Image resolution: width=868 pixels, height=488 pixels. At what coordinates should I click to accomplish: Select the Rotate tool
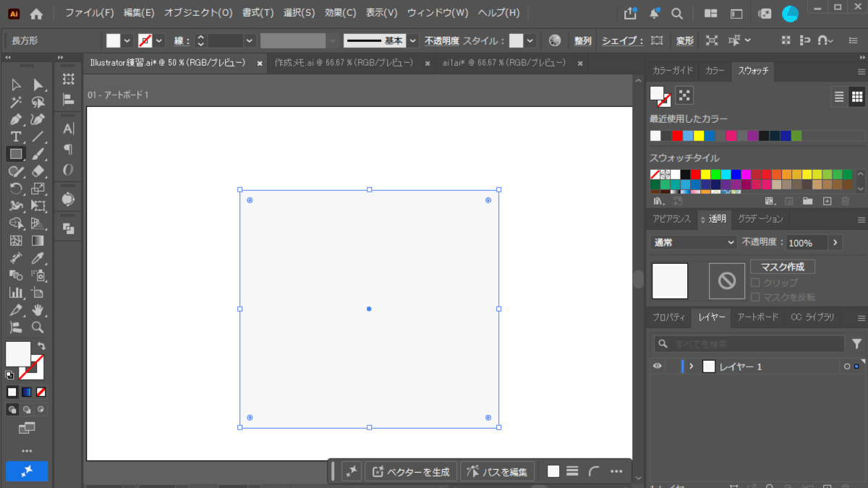(16, 189)
